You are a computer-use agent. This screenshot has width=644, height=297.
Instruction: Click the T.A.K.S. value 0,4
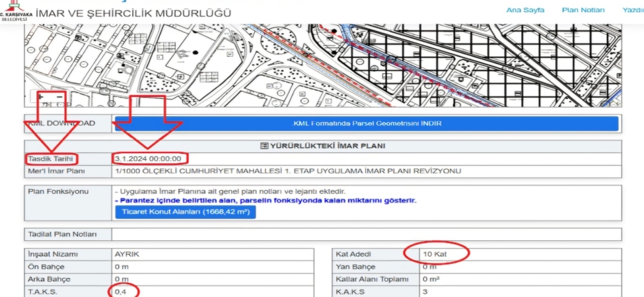pyautogui.click(x=120, y=291)
